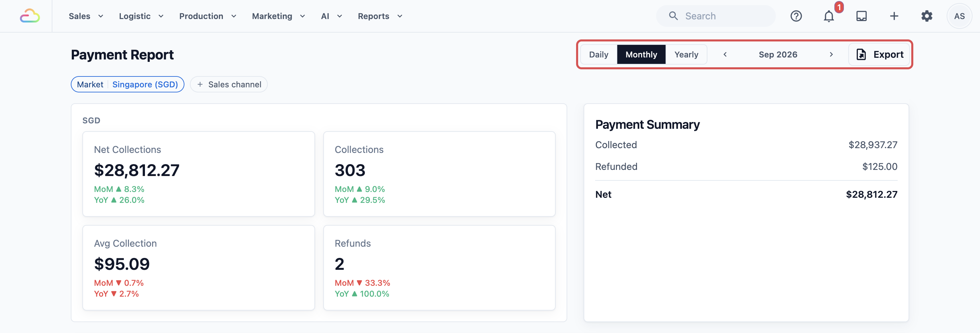Viewport: 980px width, 333px height.
Task: Expand the Production menu
Action: tap(208, 16)
